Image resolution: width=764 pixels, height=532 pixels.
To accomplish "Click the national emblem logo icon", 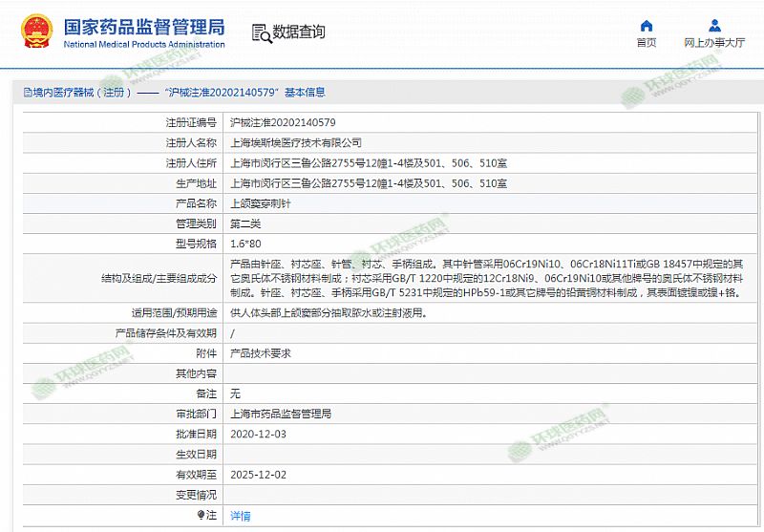I will 39,32.
